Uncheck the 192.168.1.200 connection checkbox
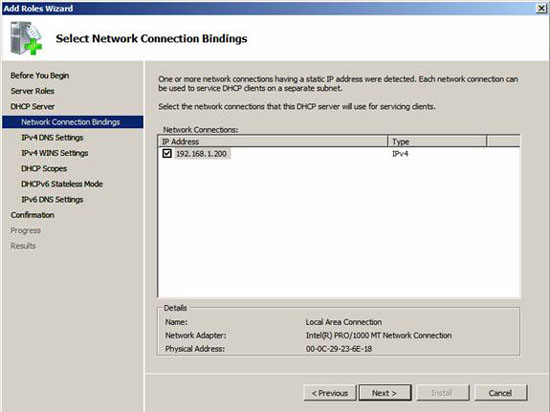The height and width of the screenshot is (412, 550). [167, 154]
